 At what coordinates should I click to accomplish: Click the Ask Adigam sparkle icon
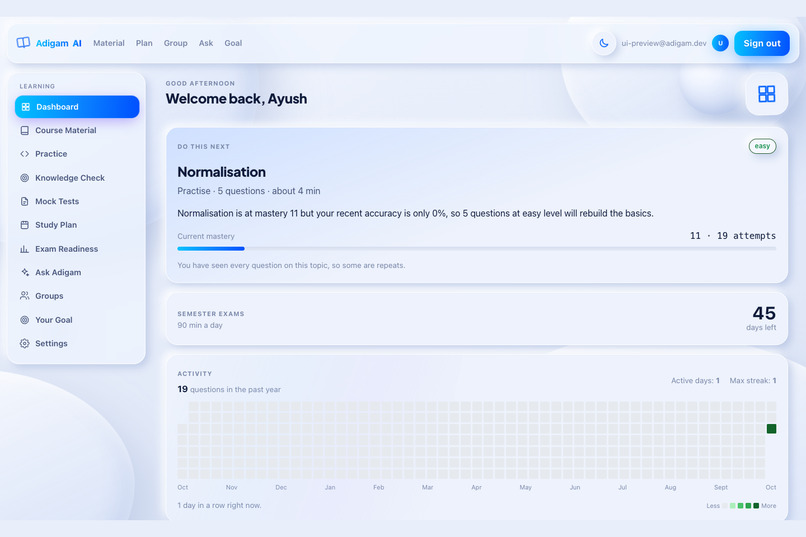click(24, 272)
